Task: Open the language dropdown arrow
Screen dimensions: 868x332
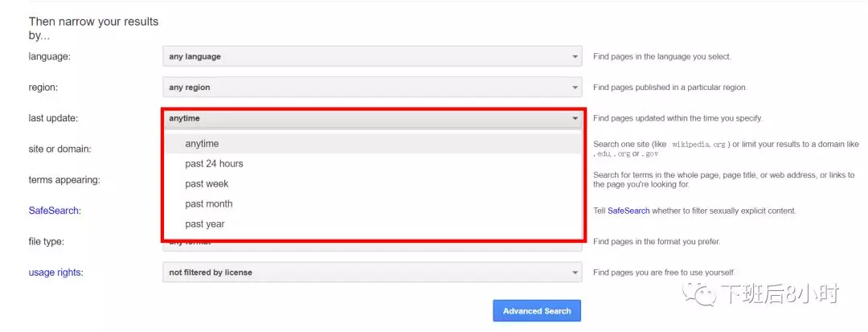Action: [575, 57]
